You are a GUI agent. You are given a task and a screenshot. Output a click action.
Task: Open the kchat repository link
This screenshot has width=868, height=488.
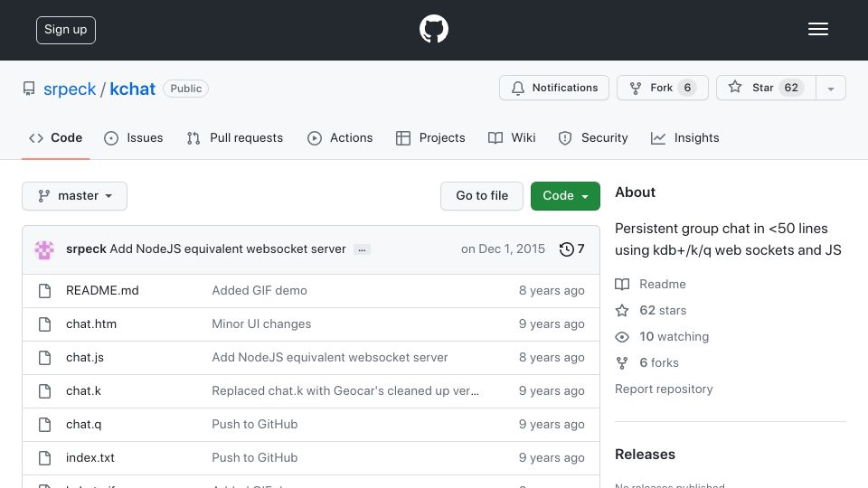click(132, 89)
